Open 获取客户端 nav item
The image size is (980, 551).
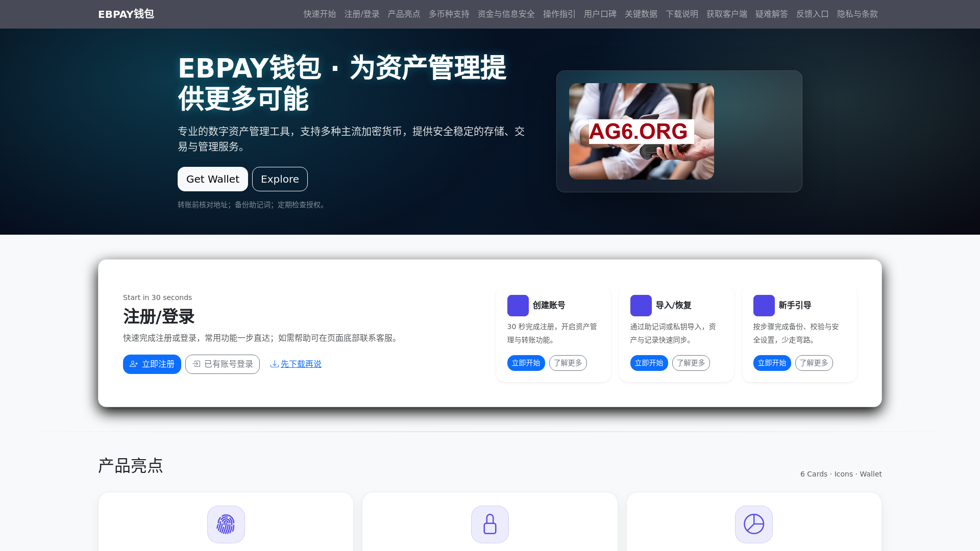click(x=727, y=14)
